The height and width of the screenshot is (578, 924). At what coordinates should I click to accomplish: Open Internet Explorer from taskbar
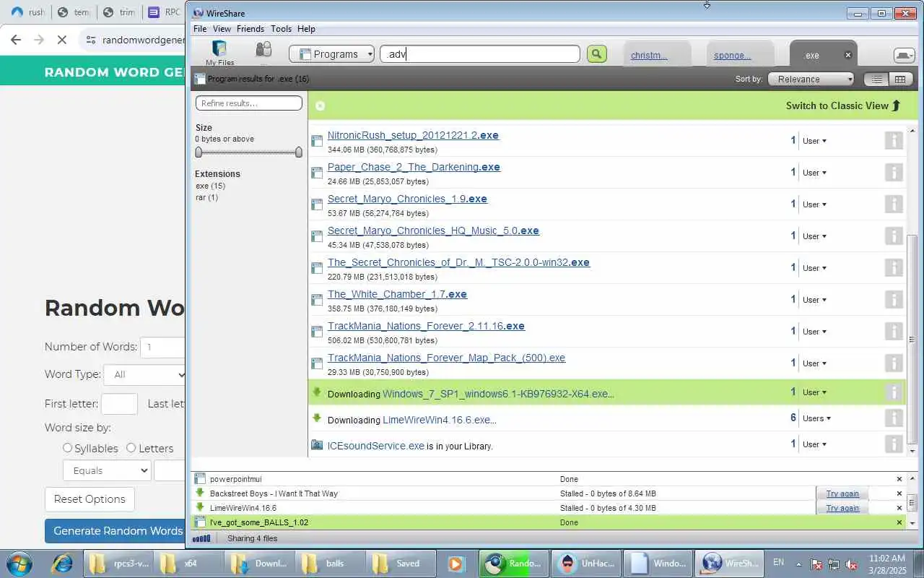61,564
